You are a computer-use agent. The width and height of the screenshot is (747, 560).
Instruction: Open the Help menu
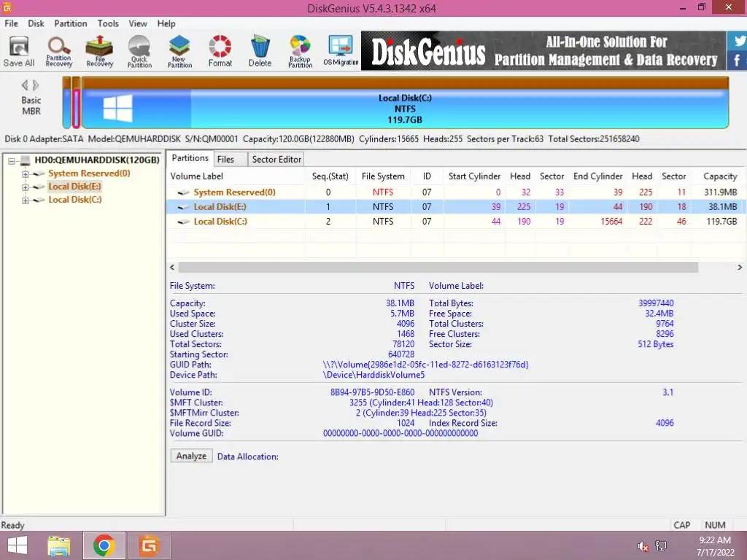pyautogui.click(x=166, y=23)
